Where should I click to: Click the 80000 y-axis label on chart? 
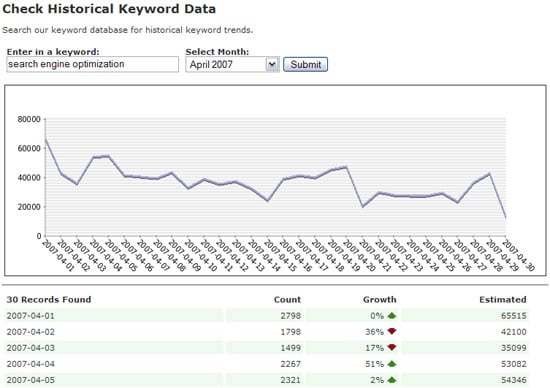click(29, 119)
